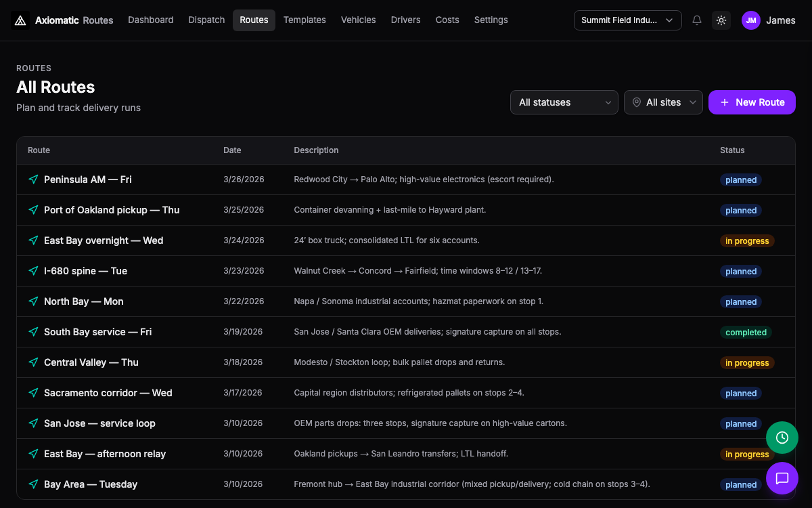The image size is (812, 508).
Task: Click the Axiomatic Routes logo icon
Action: 20,20
